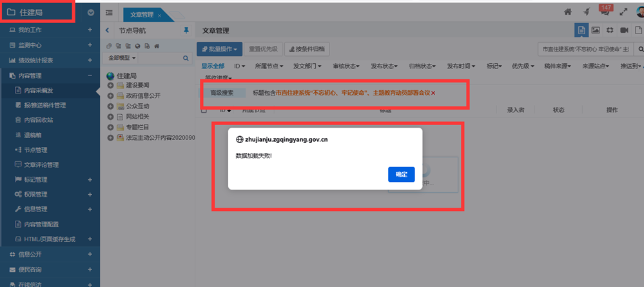The image size is (644, 287).
Task: Click the home icon in top header
Action: click(x=567, y=12)
